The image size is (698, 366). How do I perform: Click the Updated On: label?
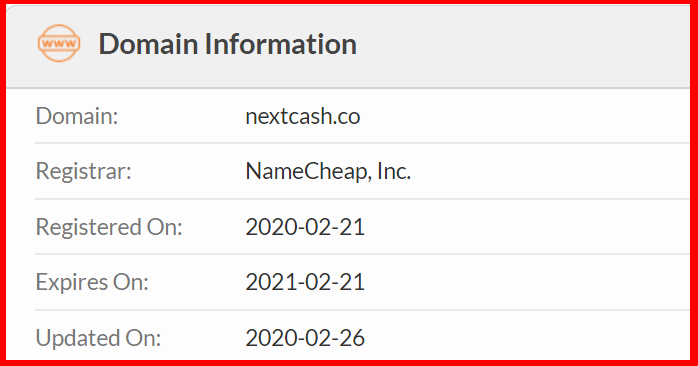(98, 338)
